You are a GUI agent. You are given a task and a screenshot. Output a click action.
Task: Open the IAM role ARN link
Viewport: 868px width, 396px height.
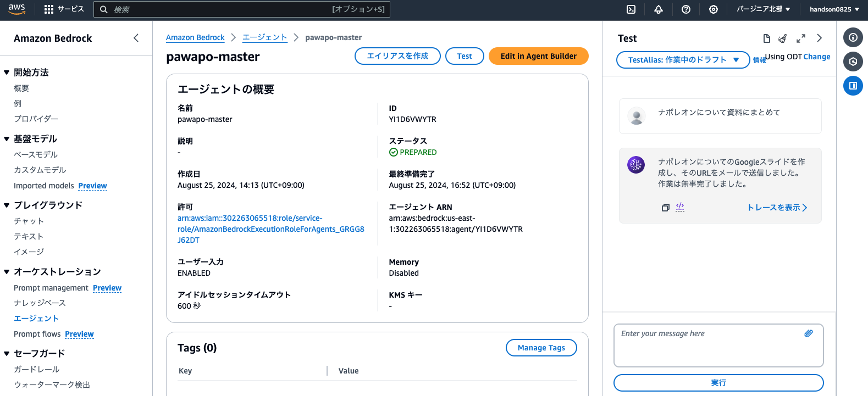point(271,229)
